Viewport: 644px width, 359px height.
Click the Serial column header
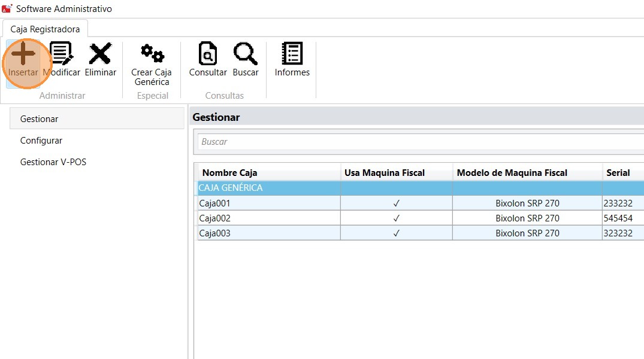[x=618, y=173]
